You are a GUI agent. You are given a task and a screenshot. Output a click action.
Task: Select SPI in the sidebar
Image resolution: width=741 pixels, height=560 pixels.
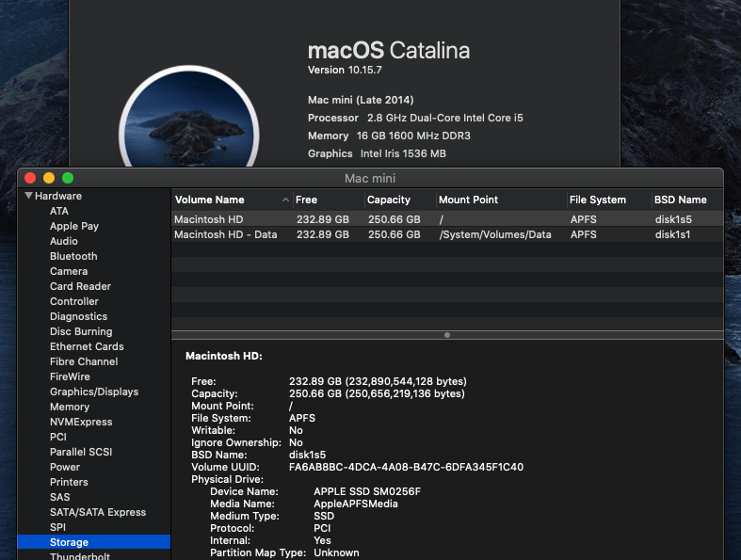click(x=57, y=527)
